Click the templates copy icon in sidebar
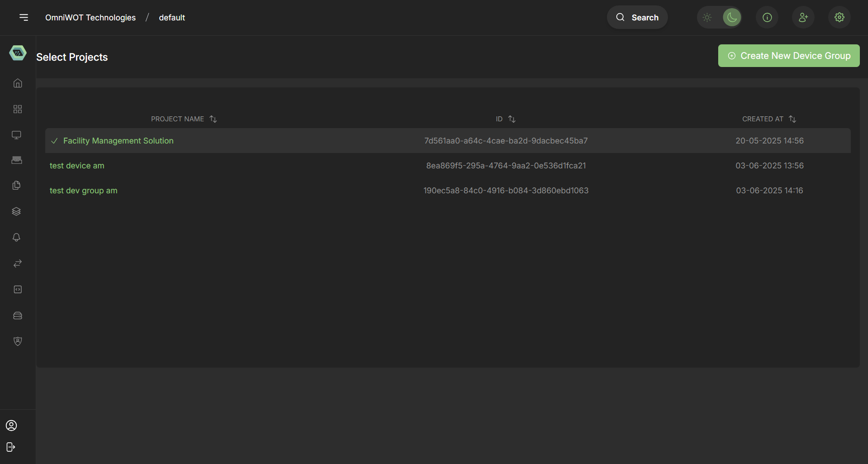The width and height of the screenshot is (868, 464). [x=17, y=185]
